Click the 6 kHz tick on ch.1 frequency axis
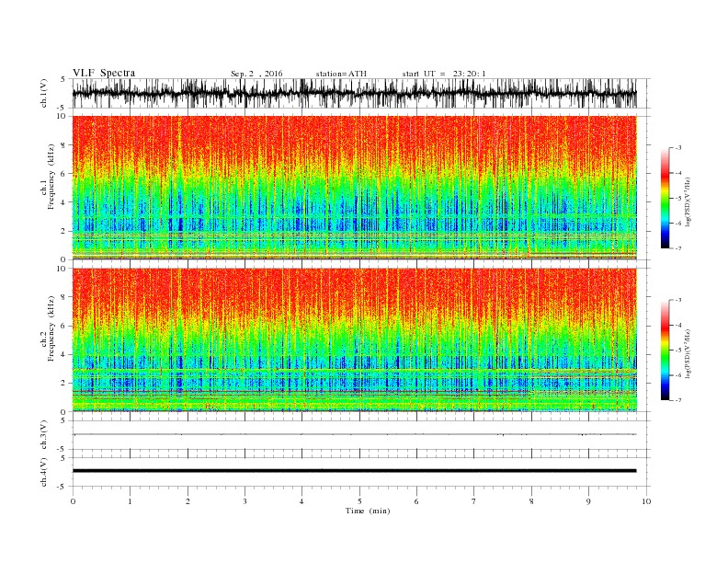Image resolution: width=728 pixels, height=563 pixels. tap(64, 174)
